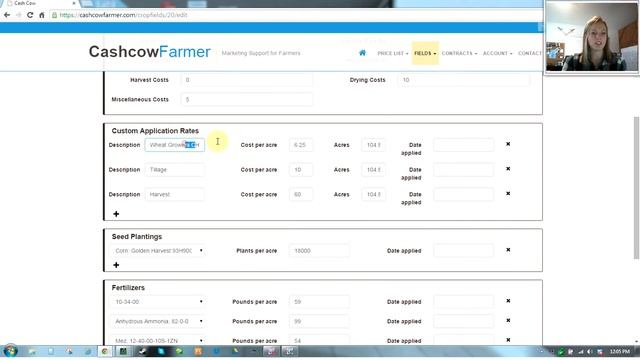This screenshot has height=360, width=640.
Task: Open the Price List dropdown menu
Action: pyautogui.click(x=393, y=53)
